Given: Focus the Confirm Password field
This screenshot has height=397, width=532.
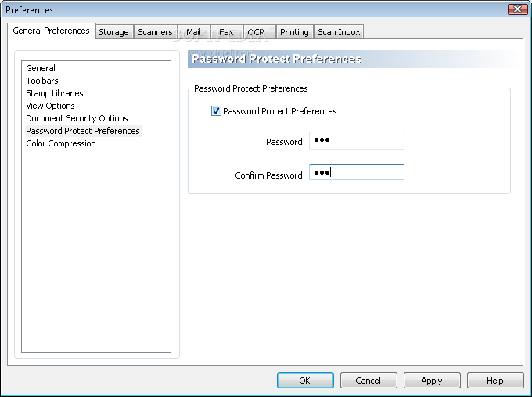Looking at the screenshot, I should 357,172.
